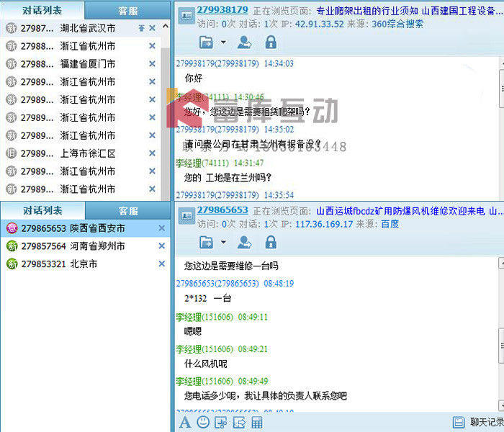504x432 pixels.
Task: Click the green 新 icon of 河南省郑州市 row
Action: click(12, 246)
